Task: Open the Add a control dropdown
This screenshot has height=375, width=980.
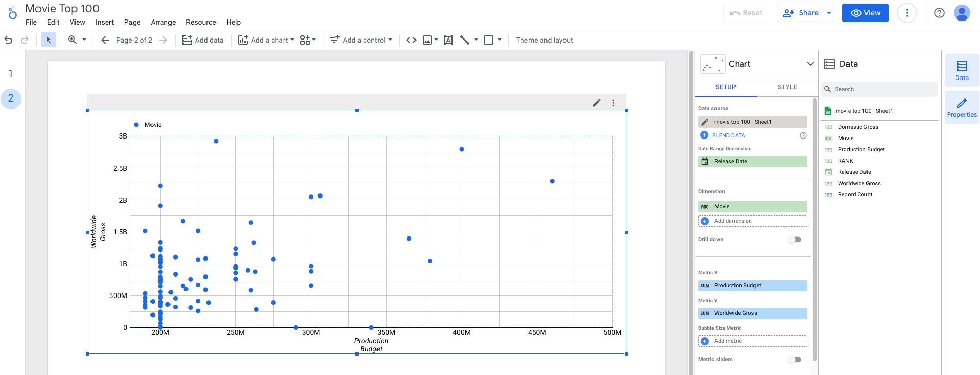Action: click(361, 40)
